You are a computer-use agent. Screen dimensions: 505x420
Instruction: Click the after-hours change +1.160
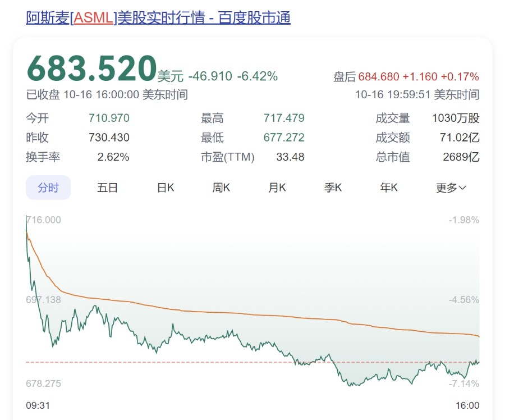[420, 77]
